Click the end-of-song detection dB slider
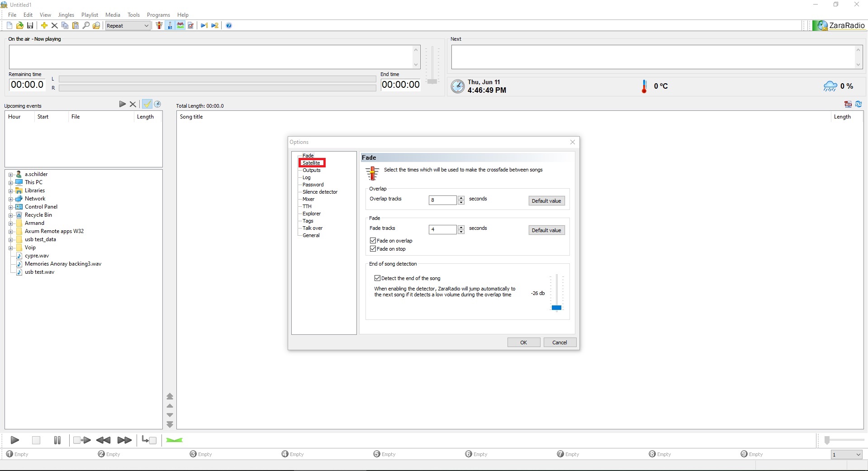The image size is (868, 471). pos(556,308)
